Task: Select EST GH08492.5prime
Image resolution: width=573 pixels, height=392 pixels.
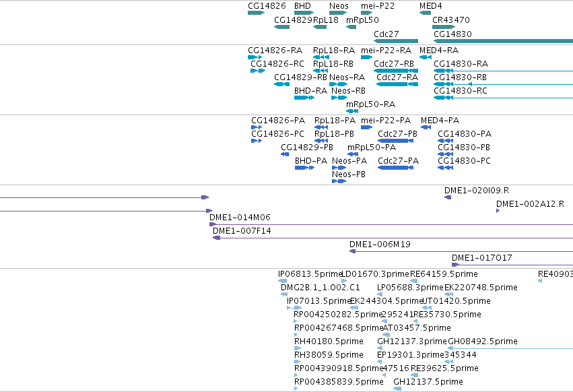Action: 510,348
